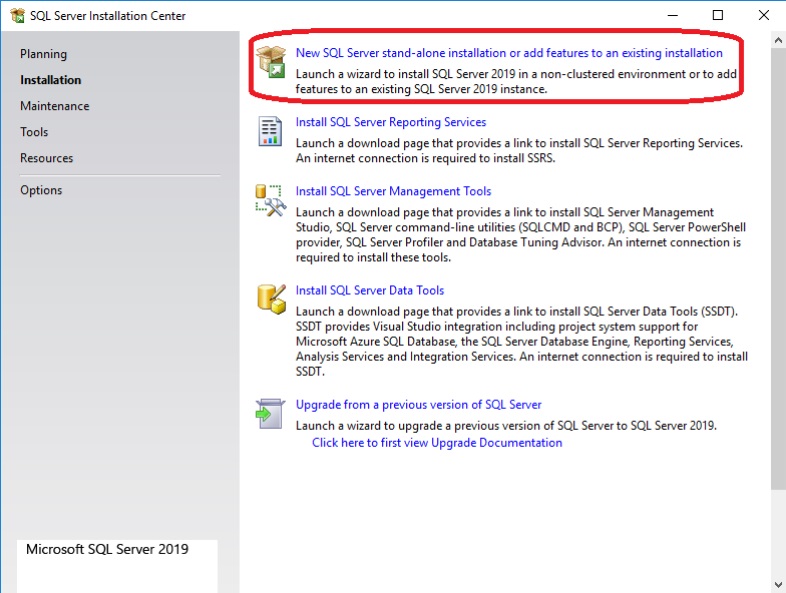786x593 pixels.
Task: View the Upgrade Documentation link
Action: click(437, 442)
